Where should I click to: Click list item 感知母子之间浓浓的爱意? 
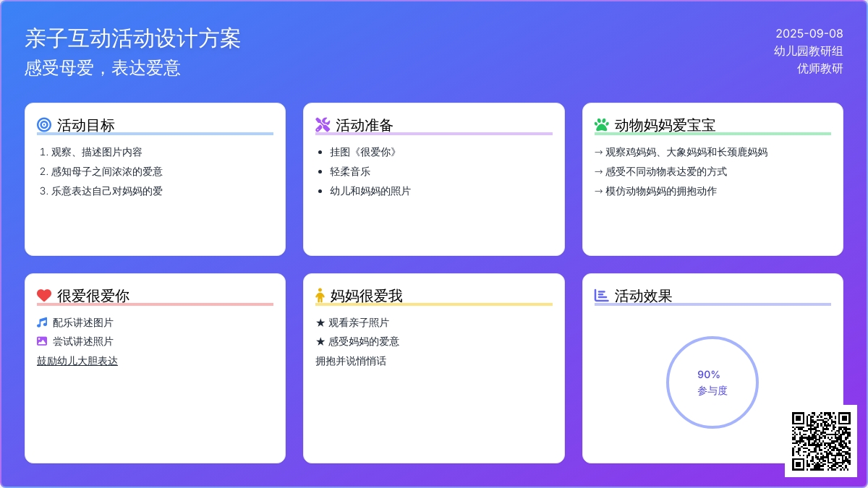[x=106, y=171]
